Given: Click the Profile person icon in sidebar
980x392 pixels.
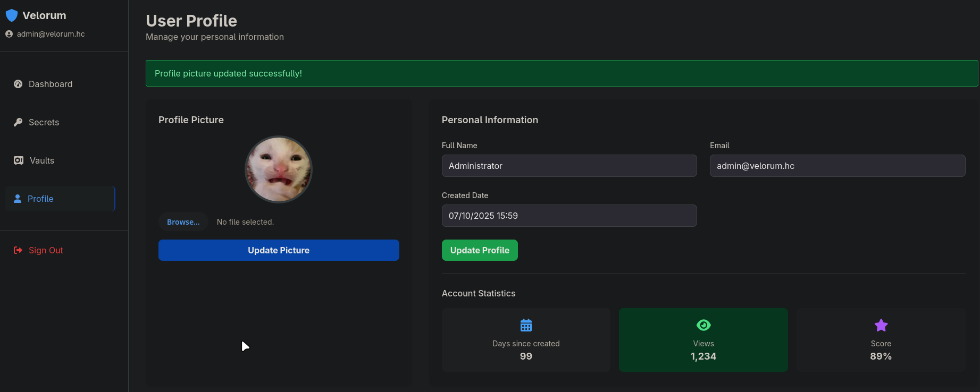Looking at the screenshot, I should (18, 199).
